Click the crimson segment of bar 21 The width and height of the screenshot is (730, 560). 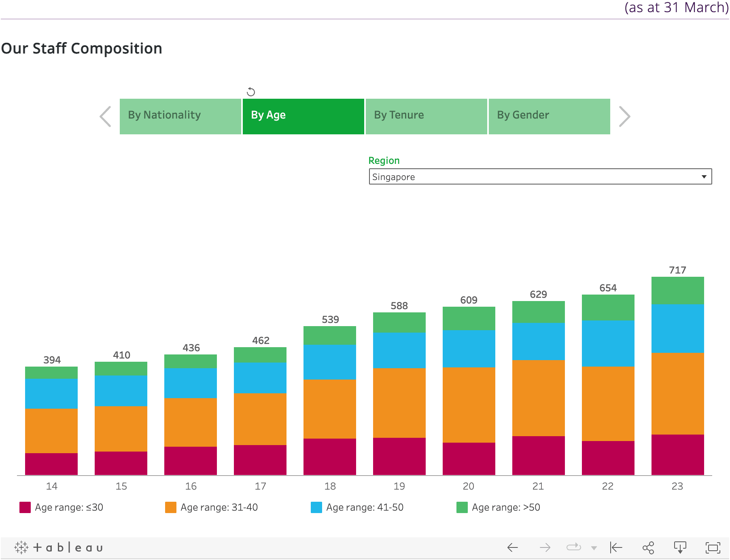[539, 456]
